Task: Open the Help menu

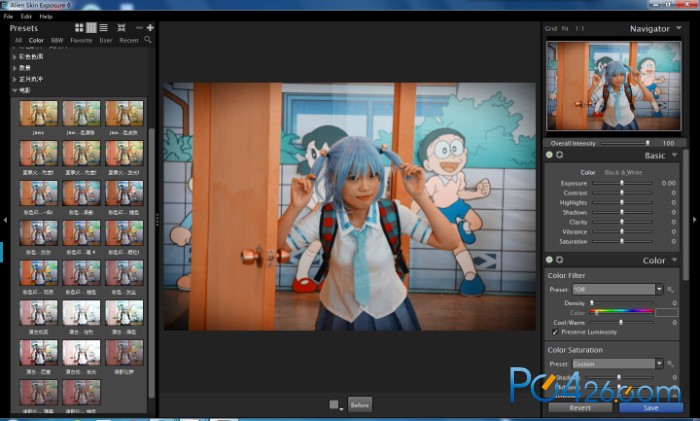Action: [x=46, y=16]
